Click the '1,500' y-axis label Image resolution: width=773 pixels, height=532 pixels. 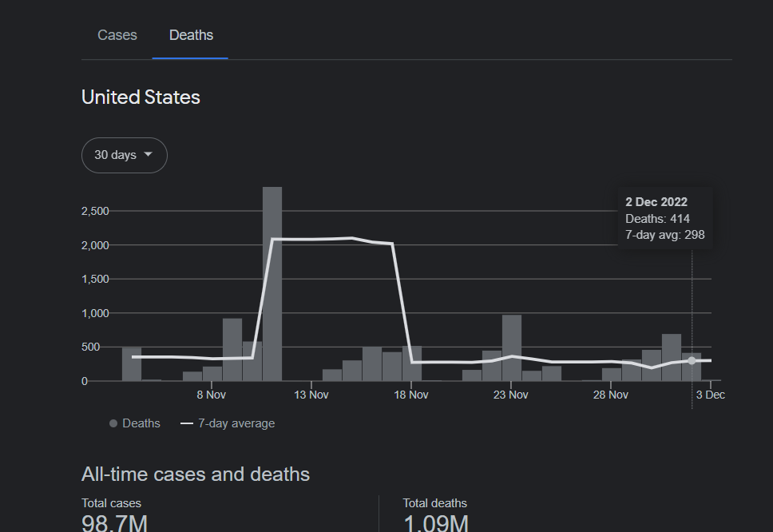[x=95, y=279]
